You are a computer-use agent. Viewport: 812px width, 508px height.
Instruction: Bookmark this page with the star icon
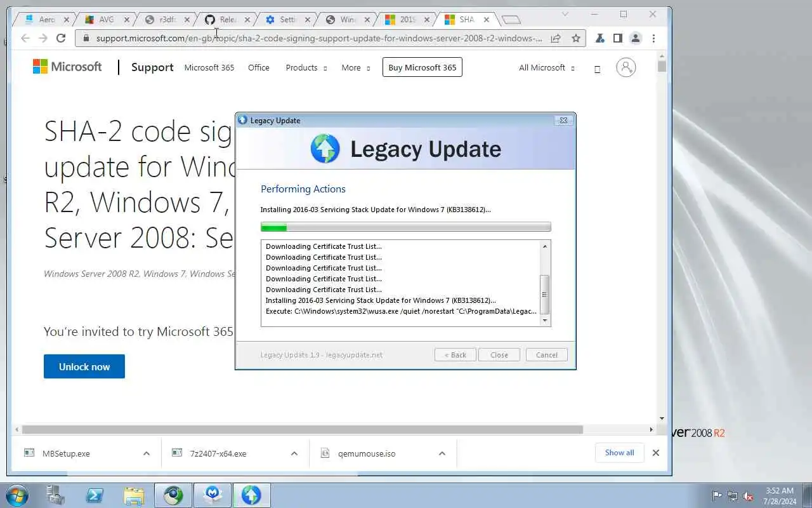[x=576, y=38]
